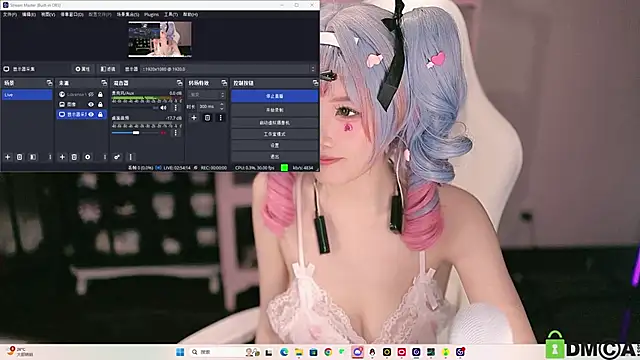Click the blue Stop Streaming button in Controls
640x360 pixels.
[x=274, y=96]
